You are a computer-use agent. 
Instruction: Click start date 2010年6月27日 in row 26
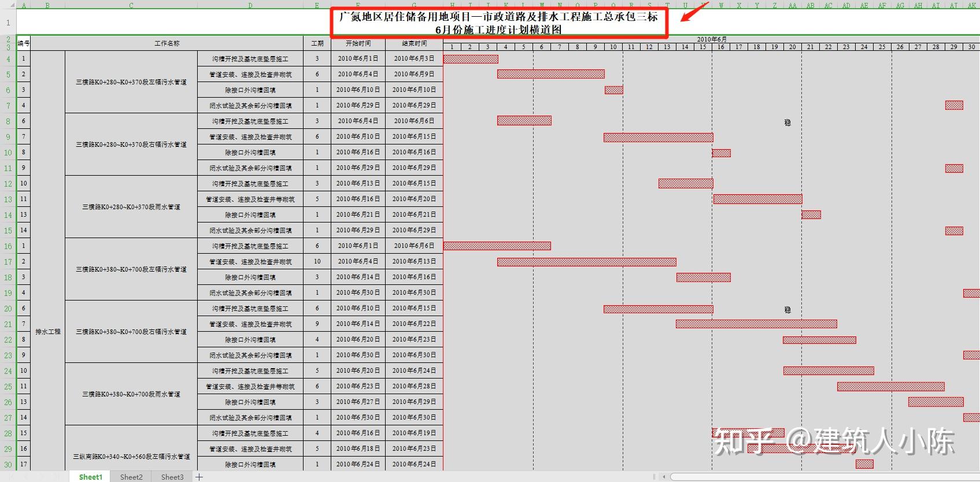click(358, 402)
